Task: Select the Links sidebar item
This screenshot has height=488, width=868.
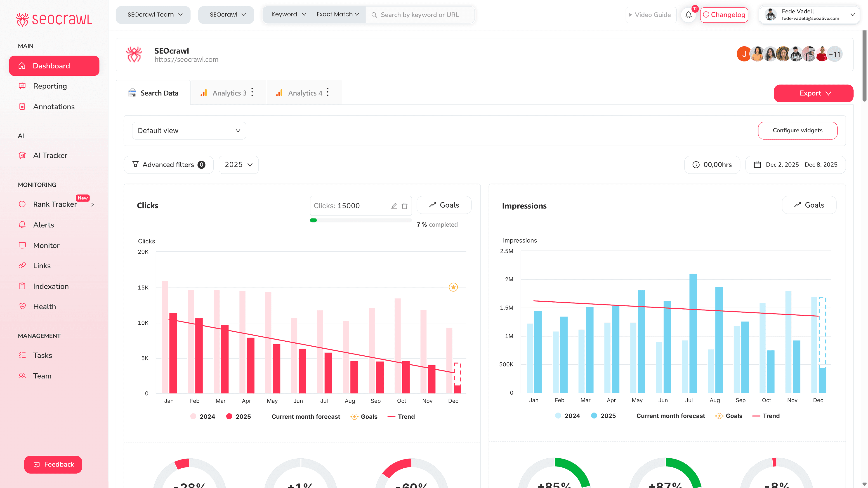Action: tap(42, 265)
